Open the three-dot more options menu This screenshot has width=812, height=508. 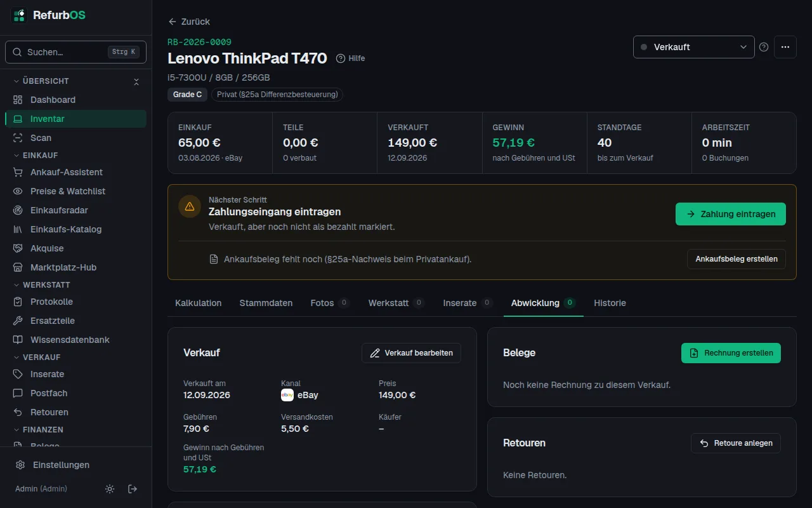pos(785,47)
